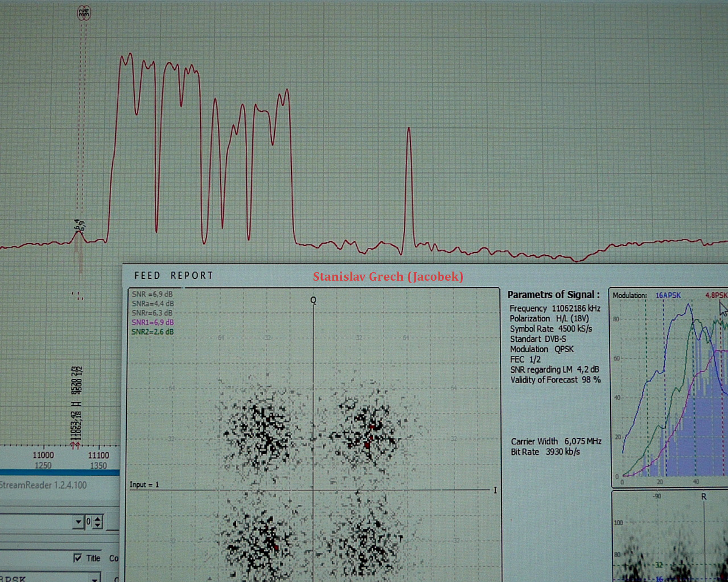
Task: Click the numeric field showing 0
Action: pyautogui.click(x=89, y=522)
